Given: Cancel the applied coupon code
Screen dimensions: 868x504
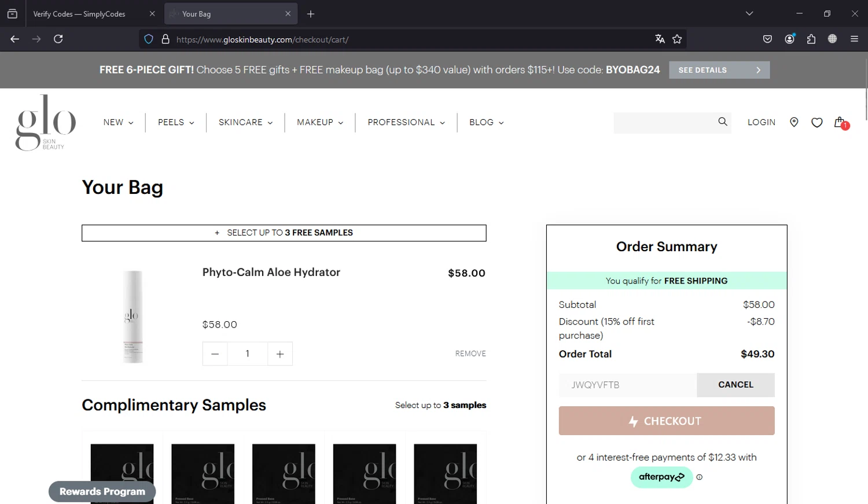Looking at the screenshot, I should point(735,385).
